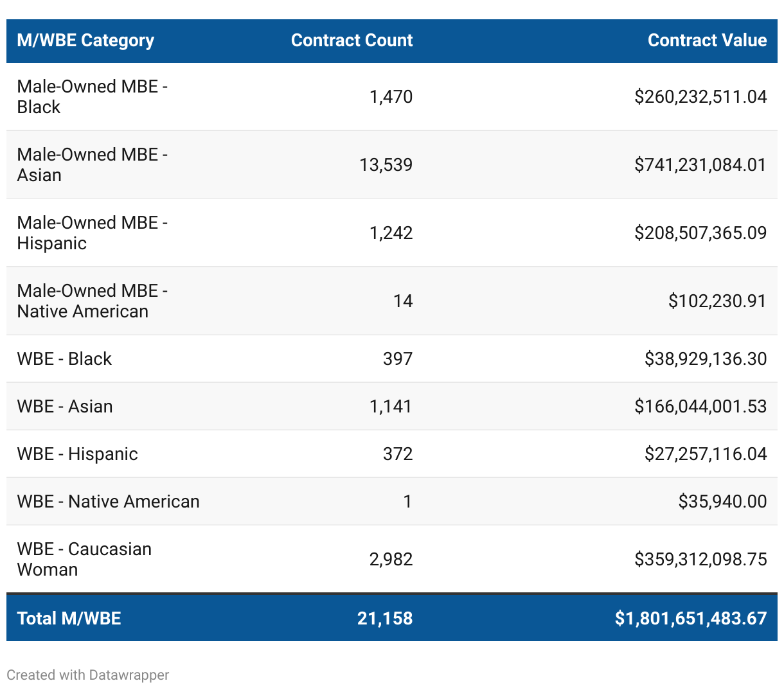The height and width of the screenshot is (690, 784).
Task: Select the WBE - Caucasian Woman label
Action: click(x=84, y=560)
